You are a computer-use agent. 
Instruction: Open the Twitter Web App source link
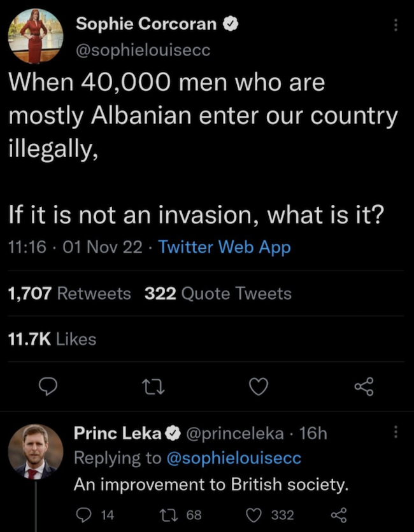[224, 248]
